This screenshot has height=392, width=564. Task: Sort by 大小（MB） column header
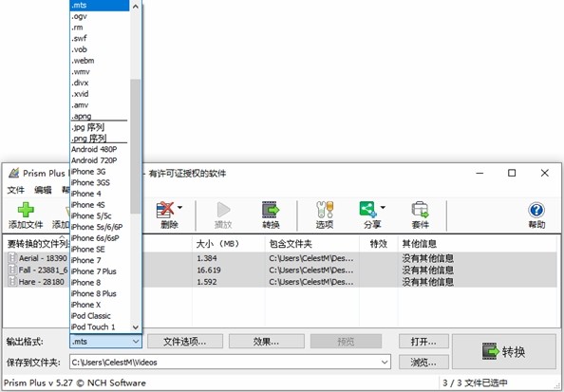[x=228, y=244]
